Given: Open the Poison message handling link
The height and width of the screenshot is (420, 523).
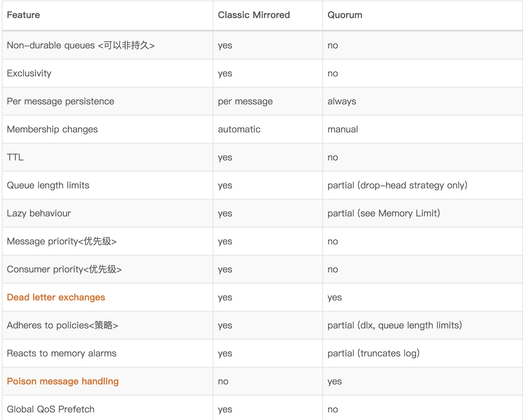Looking at the screenshot, I should pos(63,381).
